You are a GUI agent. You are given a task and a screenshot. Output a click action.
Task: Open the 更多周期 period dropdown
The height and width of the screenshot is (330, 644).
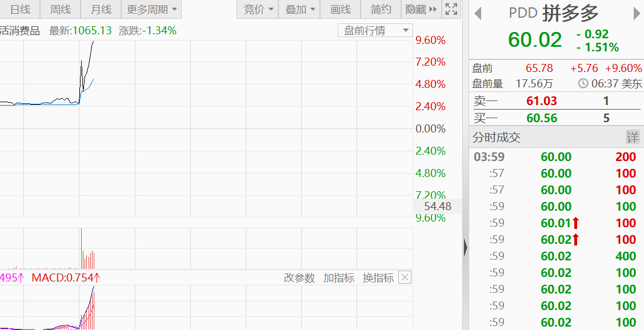[x=151, y=9]
